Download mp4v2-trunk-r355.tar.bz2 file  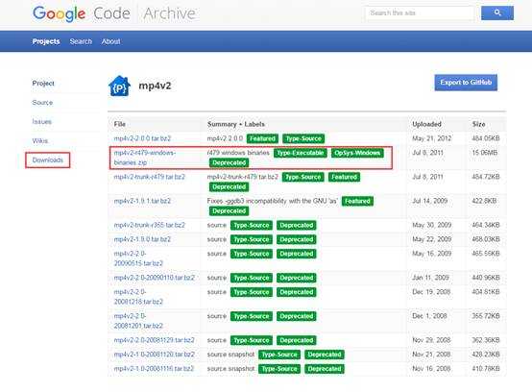(x=149, y=225)
